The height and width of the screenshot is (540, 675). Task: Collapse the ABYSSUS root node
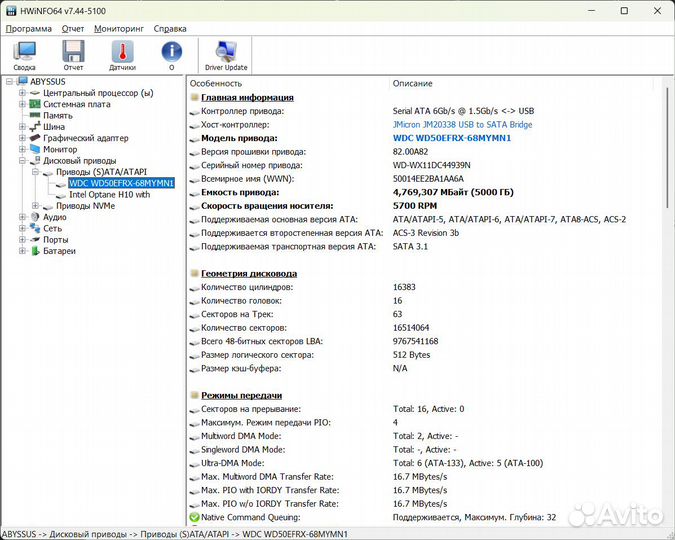coord(9,81)
